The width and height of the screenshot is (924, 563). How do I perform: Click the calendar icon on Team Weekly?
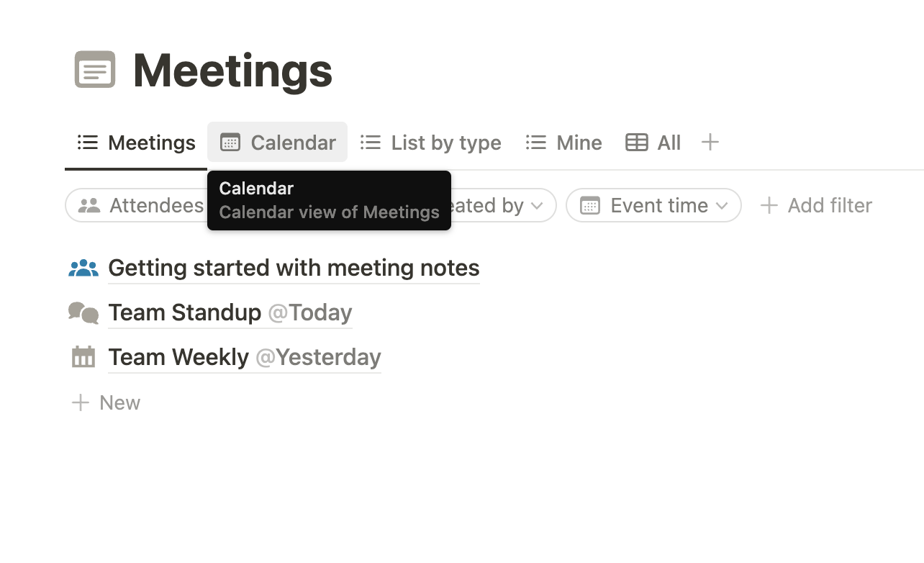click(x=83, y=357)
